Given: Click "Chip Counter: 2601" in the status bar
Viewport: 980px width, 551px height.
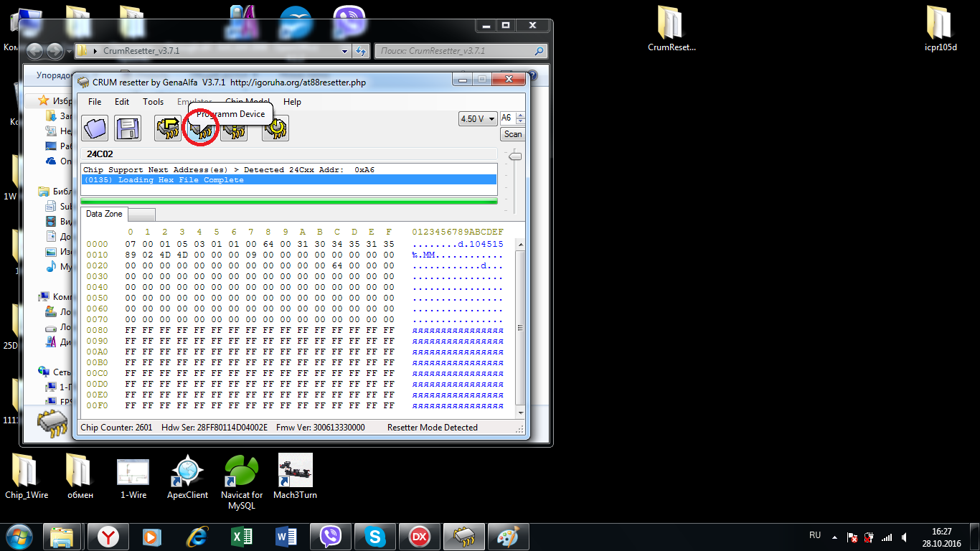Looking at the screenshot, I should [116, 428].
